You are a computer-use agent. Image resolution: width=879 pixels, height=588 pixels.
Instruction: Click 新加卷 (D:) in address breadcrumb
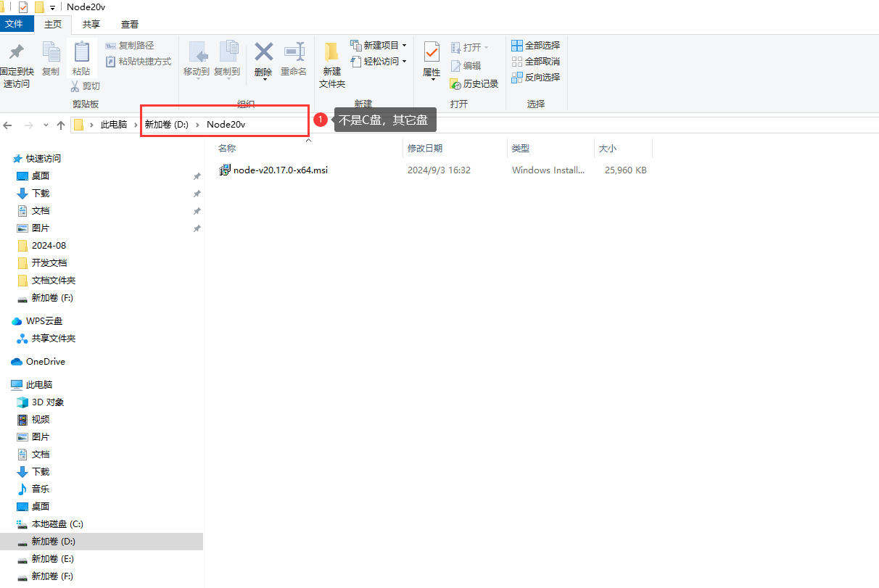[x=167, y=125]
